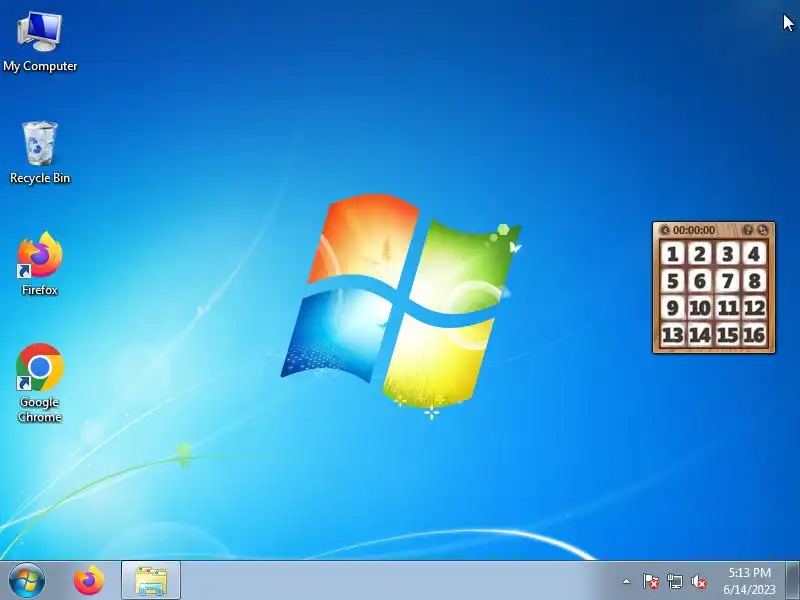800x600 pixels.
Task: Click the "My Computer" icon label
Action: pos(40,66)
